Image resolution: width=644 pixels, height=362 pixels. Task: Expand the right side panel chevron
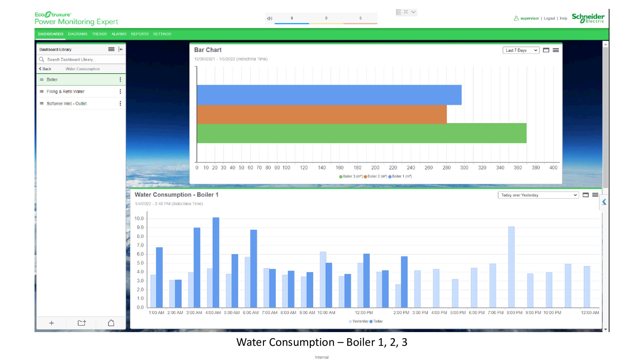[604, 202]
